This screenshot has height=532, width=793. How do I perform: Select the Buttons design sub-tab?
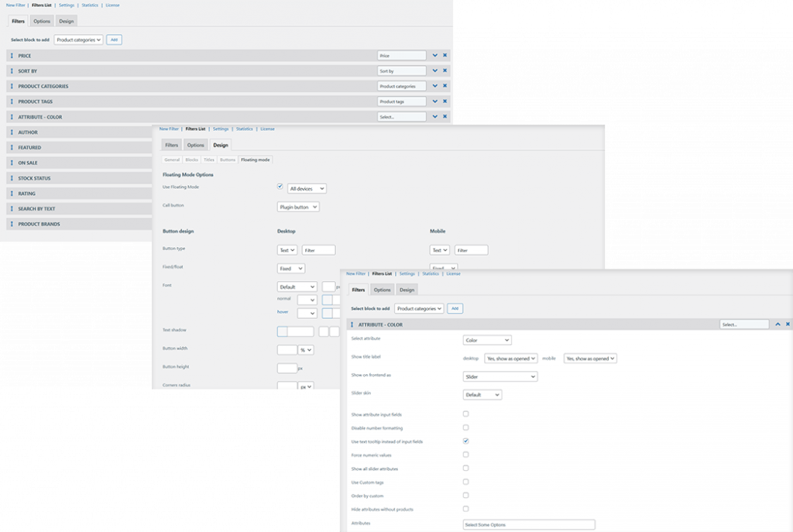pos(228,160)
